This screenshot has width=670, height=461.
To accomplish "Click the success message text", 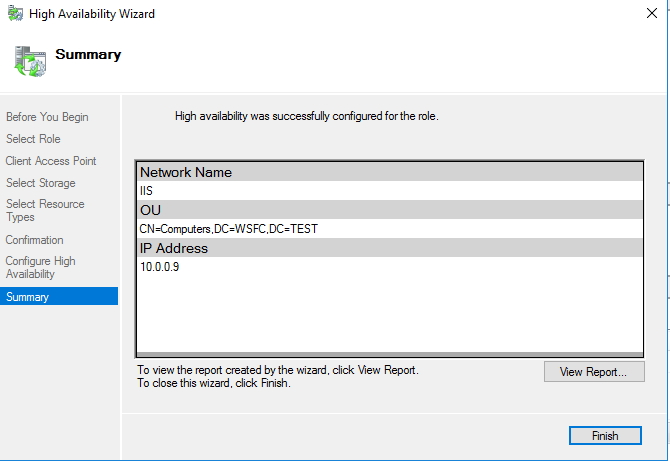I will 307,117.
